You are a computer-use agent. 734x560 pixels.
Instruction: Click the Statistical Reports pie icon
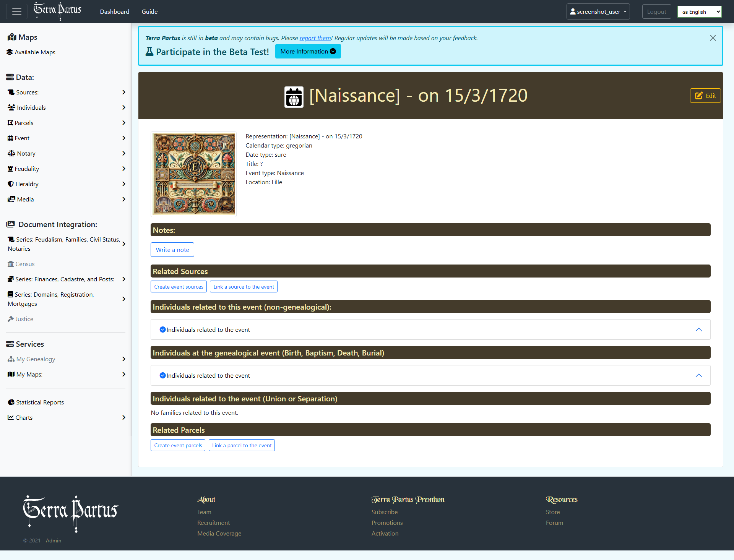click(x=11, y=402)
